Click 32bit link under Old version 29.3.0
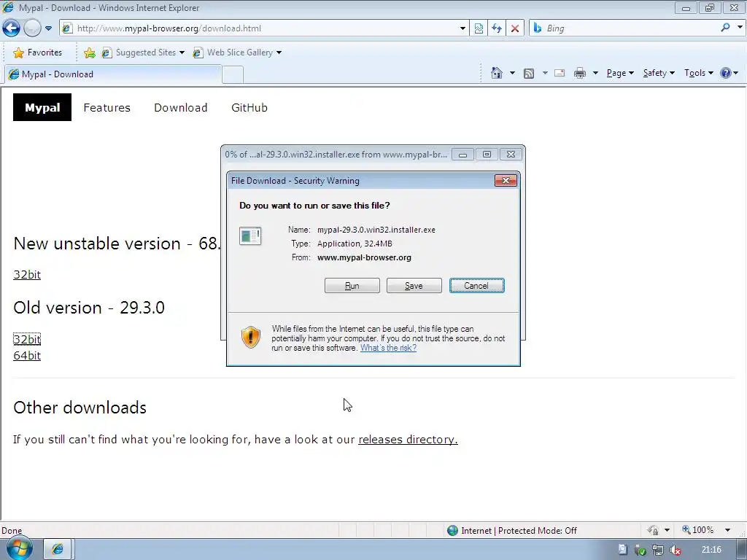 pos(27,339)
